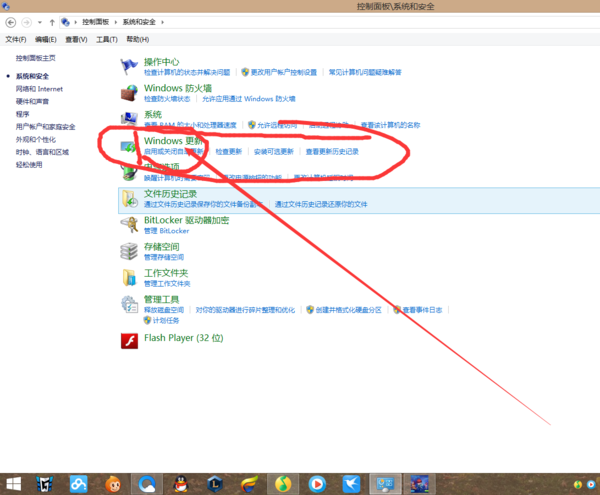Click 查看事件日志 link
Screen dimensions: 600x495
(x=422, y=310)
